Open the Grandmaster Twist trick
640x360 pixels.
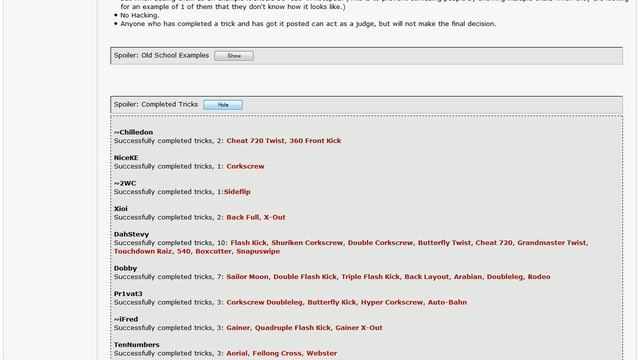point(552,243)
